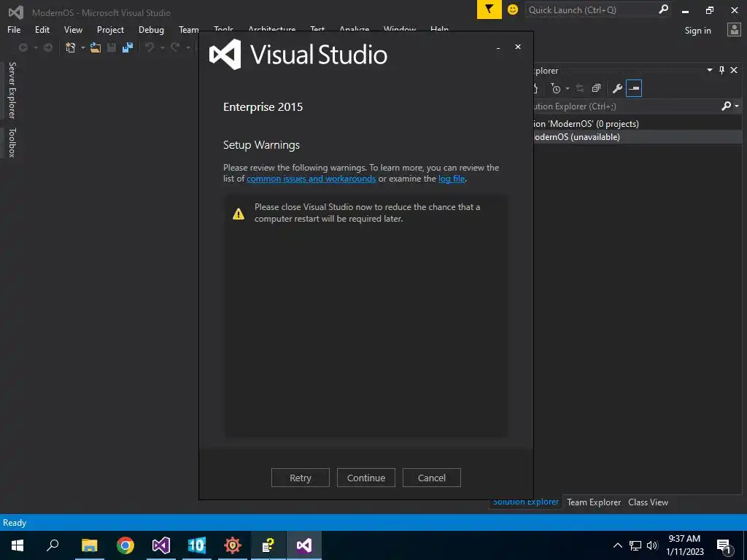Open the File menu
Viewport: 747px width, 560px height.
pyautogui.click(x=14, y=29)
